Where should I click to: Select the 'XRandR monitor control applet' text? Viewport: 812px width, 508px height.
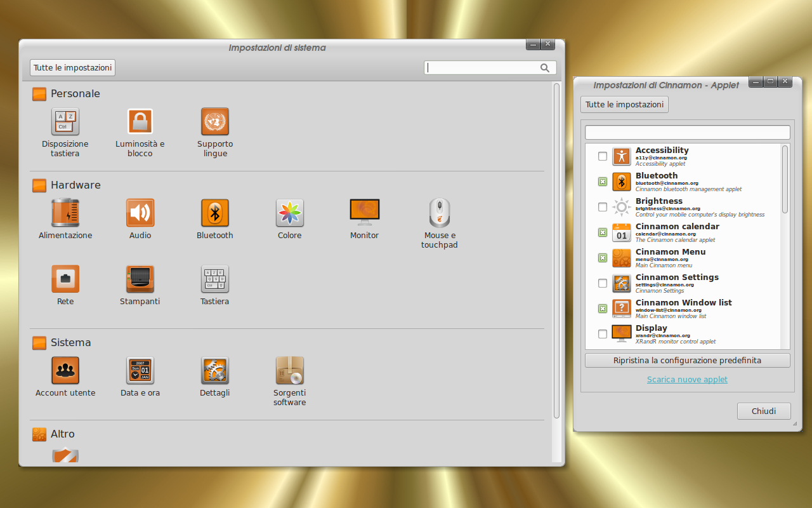tap(676, 342)
